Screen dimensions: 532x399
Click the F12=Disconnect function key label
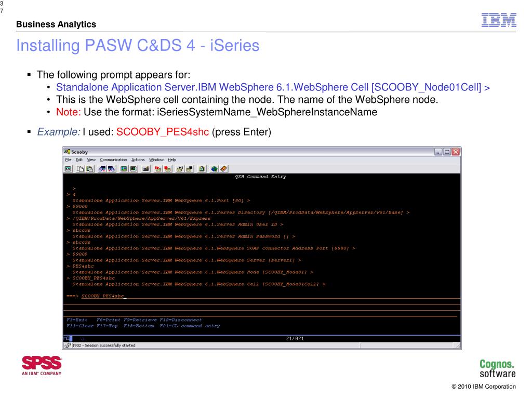180,320
